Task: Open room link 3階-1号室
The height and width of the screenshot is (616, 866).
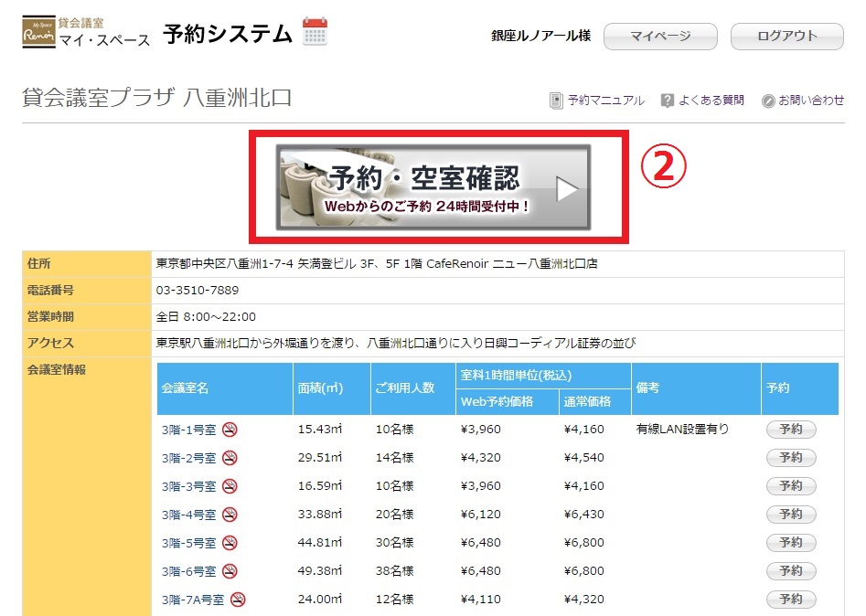Action: click(x=189, y=430)
